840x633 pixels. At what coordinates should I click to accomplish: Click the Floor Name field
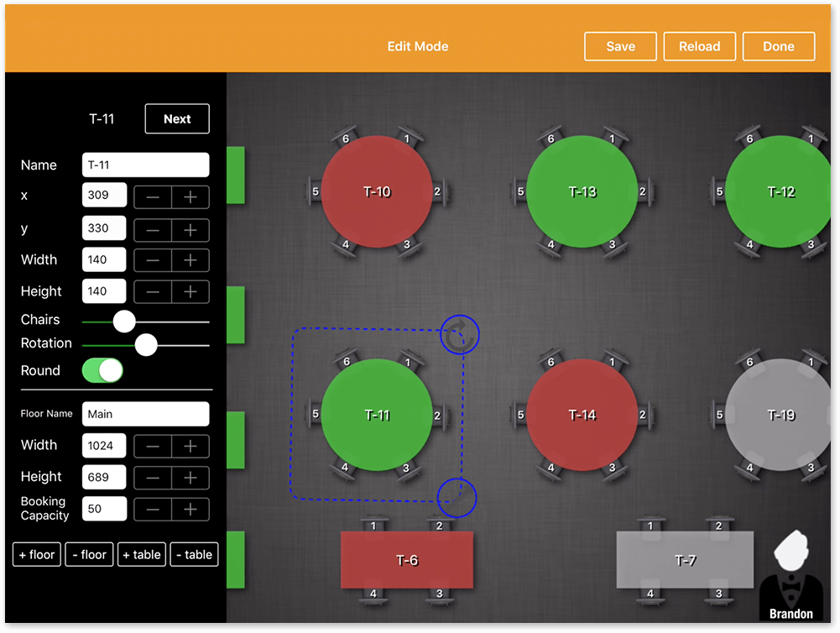tap(145, 414)
